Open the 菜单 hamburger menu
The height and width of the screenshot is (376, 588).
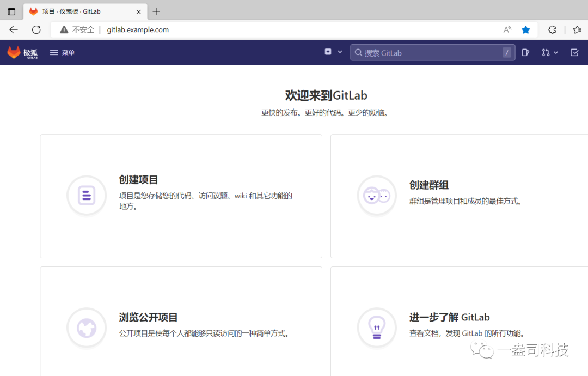62,52
